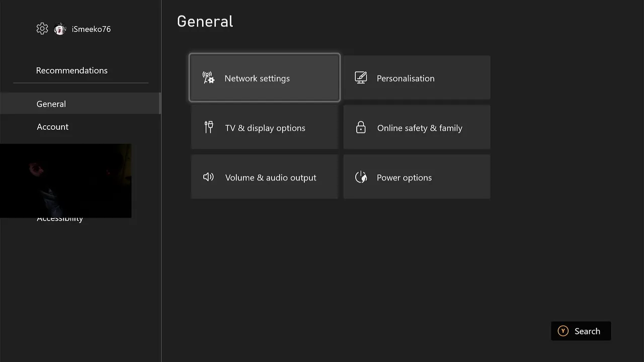Open Online safety & family tile
This screenshot has height=362, width=644.
click(x=417, y=128)
